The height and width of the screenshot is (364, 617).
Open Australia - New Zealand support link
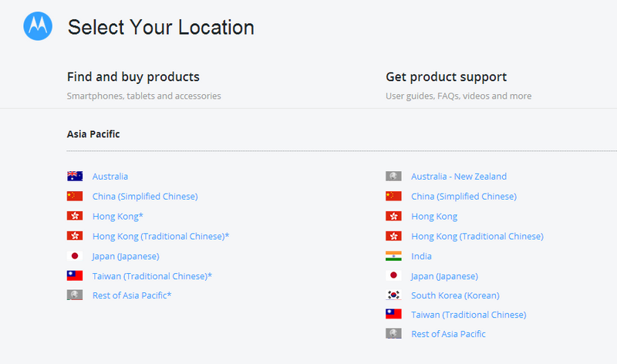click(459, 177)
